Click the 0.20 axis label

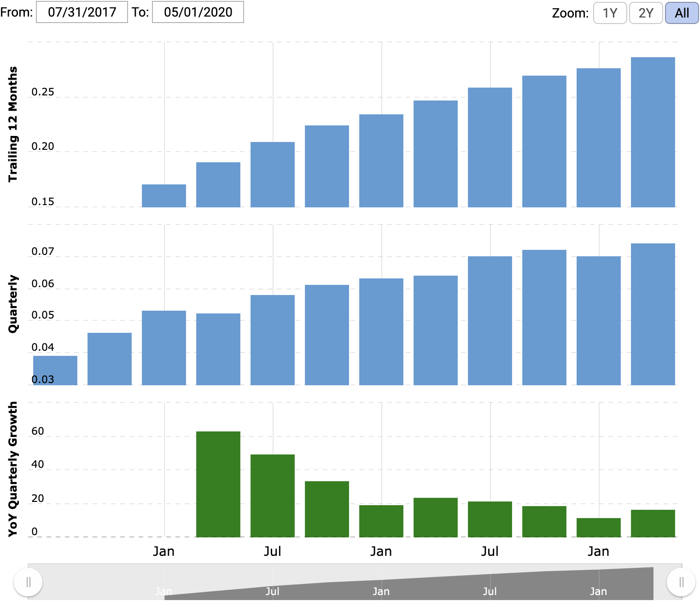43,147
